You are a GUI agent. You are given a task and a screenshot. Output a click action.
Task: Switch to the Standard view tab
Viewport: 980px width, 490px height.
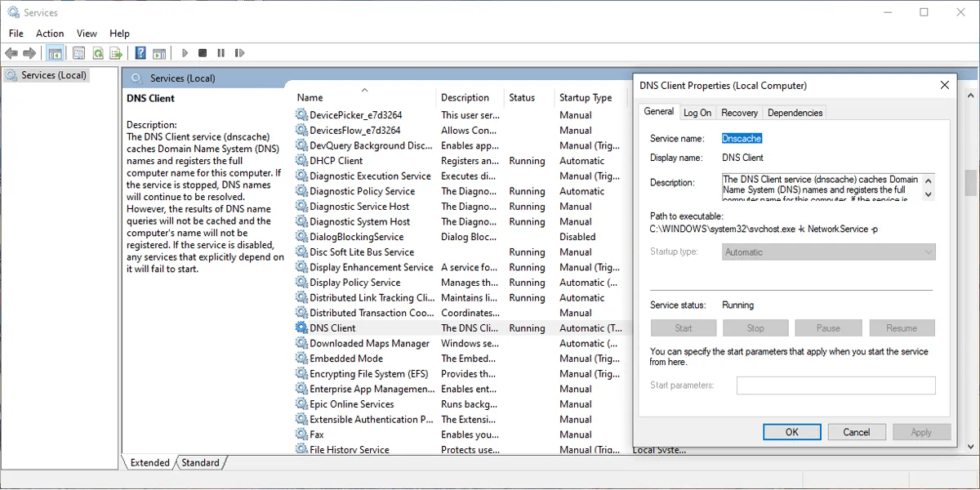coord(200,462)
